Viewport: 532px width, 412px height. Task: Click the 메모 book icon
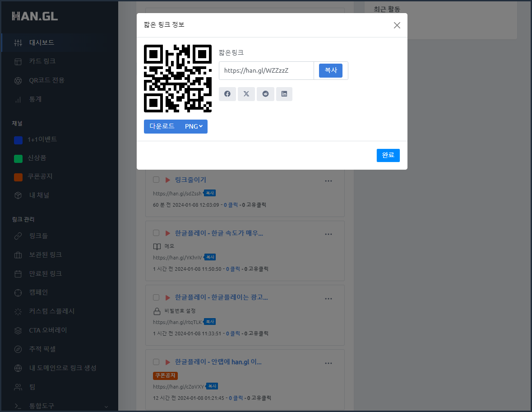(x=157, y=246)
